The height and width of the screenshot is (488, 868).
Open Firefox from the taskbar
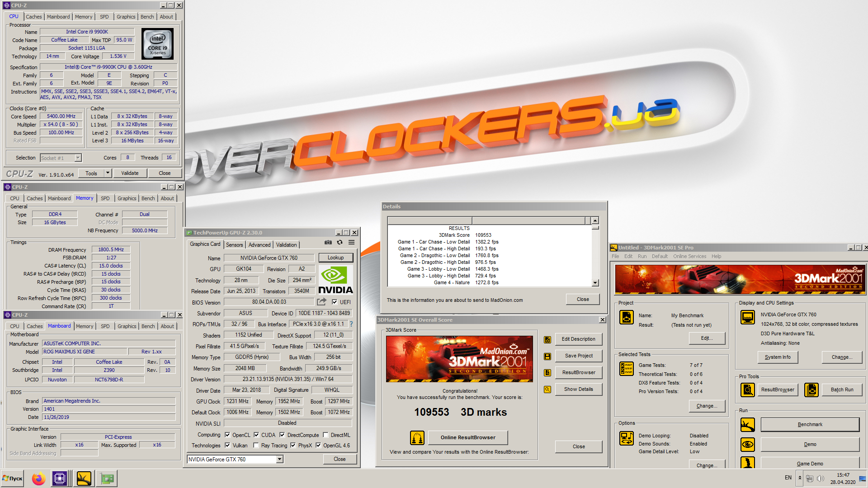point(39,479)
